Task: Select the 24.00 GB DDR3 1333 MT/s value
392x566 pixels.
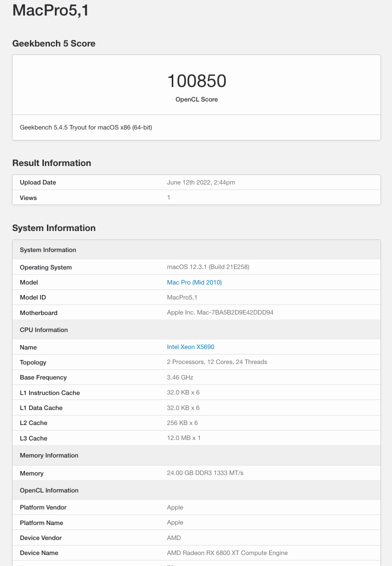Action: coord(205,473)
